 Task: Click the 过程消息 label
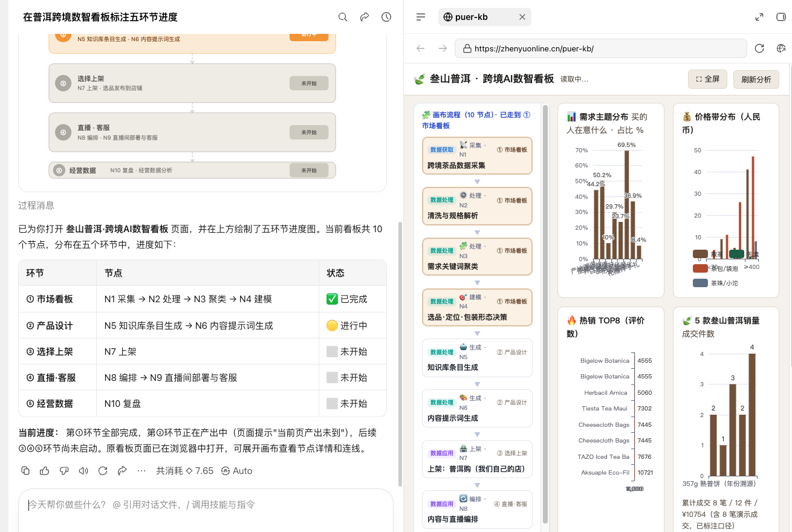pos(36,206)
